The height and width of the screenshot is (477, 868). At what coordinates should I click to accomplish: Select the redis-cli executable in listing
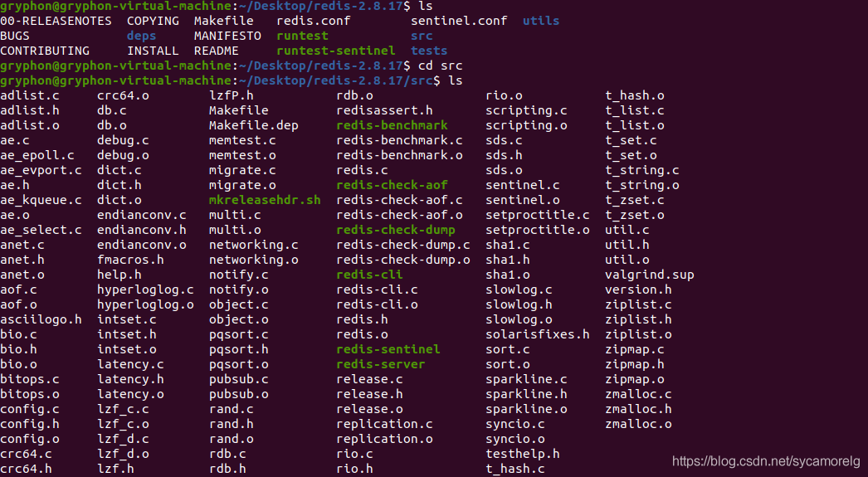click(x=369, y=275)
